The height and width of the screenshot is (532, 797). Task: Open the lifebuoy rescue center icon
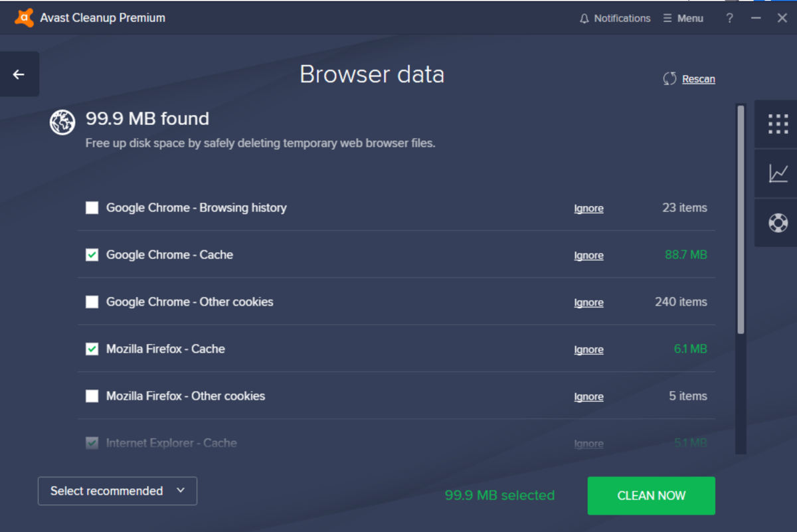(778, 222)
